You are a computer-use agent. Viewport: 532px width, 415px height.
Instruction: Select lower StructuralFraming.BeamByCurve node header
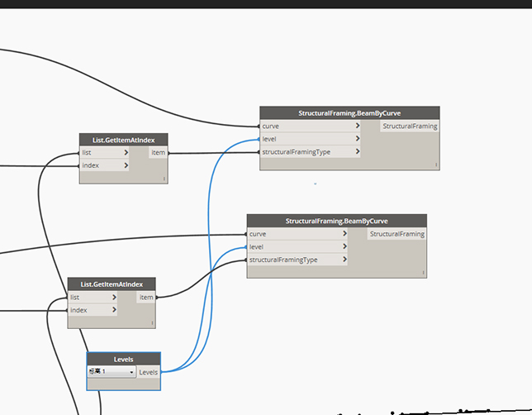point(336,221)
